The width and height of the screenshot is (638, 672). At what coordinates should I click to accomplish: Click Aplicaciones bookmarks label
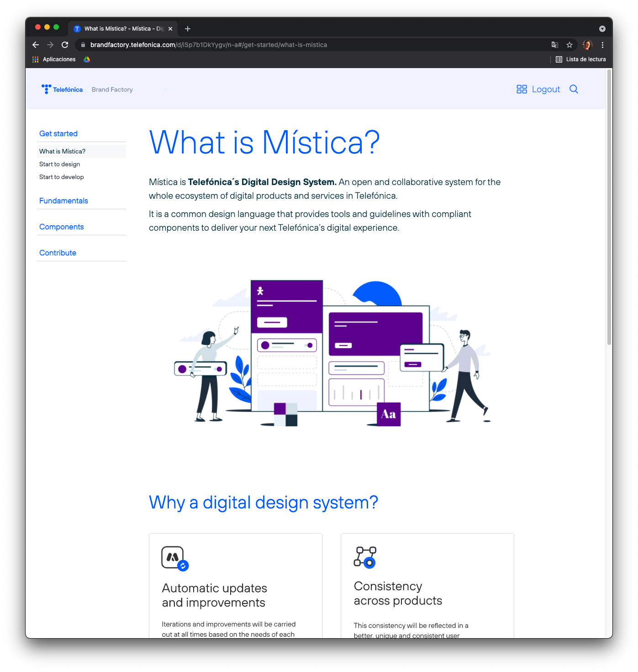tap(59, 59)
